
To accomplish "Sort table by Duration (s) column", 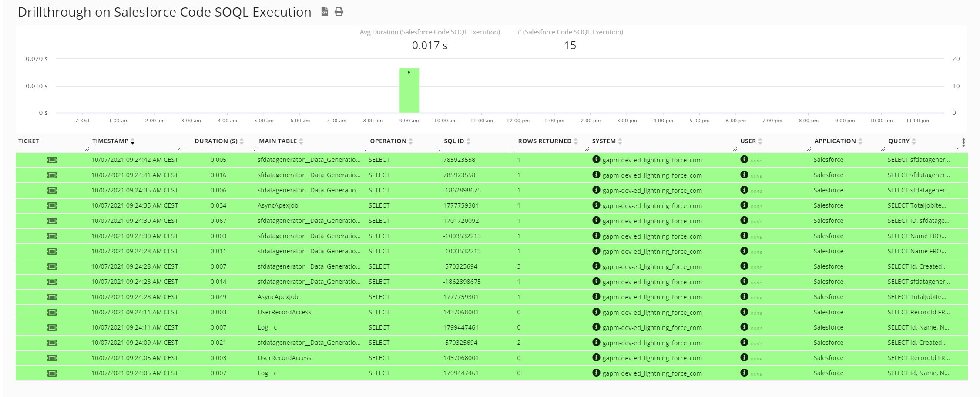I will point(216,141).
